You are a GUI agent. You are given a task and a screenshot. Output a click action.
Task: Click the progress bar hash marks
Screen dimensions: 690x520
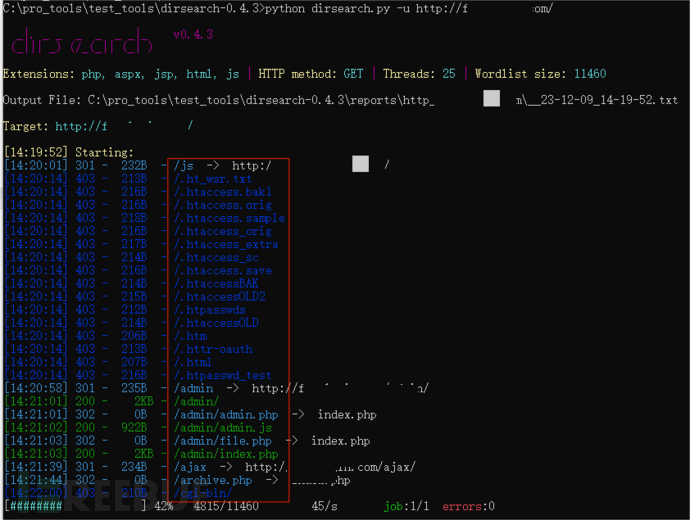[x=40, y=506]
